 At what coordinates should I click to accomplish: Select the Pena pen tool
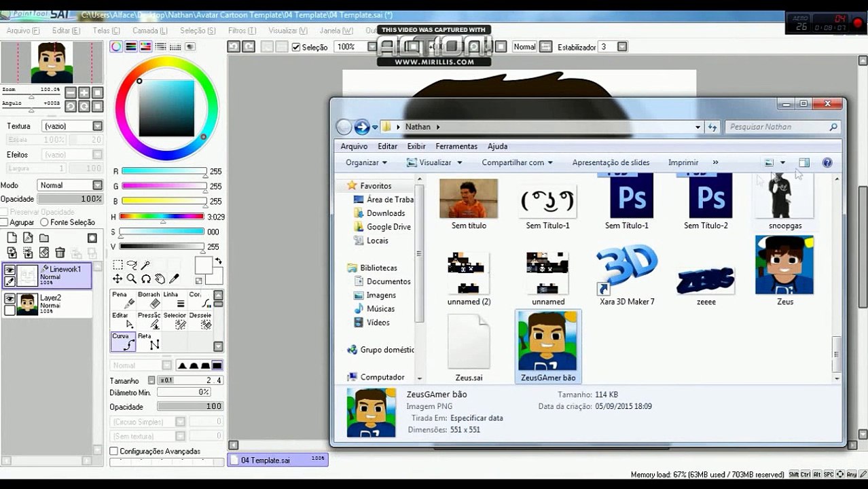[x=122, y=300]
